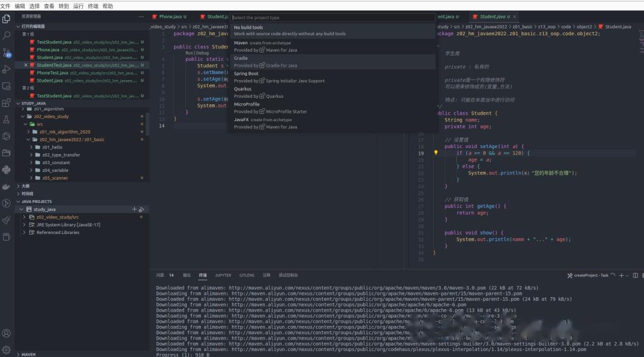This screenshot has height=357, width=644.
Task: Expand Referenced Libraries node
Action: [24, 232]
